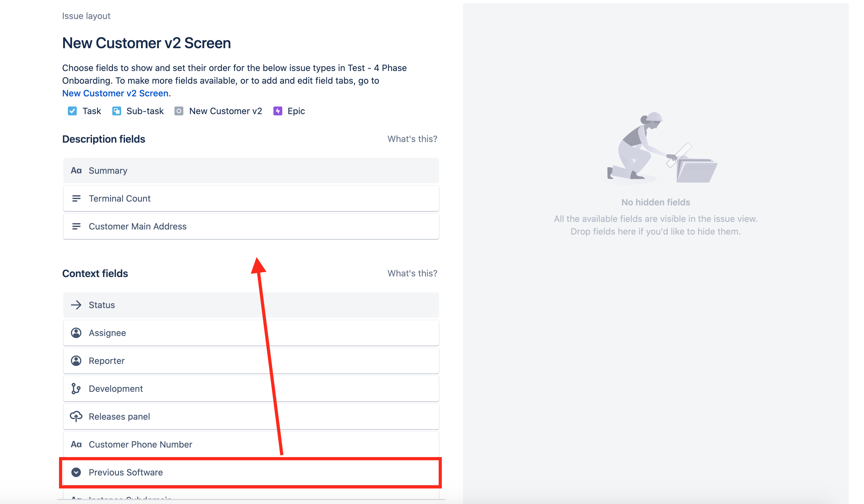This screenshot has height=504, width=864.
Task: Click the purple Epic lightning icon
Action: click(278, 111)
